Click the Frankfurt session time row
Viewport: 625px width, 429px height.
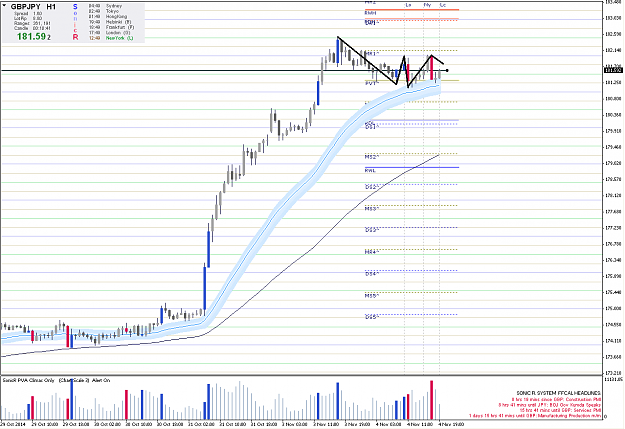click(x=112, y=28)
